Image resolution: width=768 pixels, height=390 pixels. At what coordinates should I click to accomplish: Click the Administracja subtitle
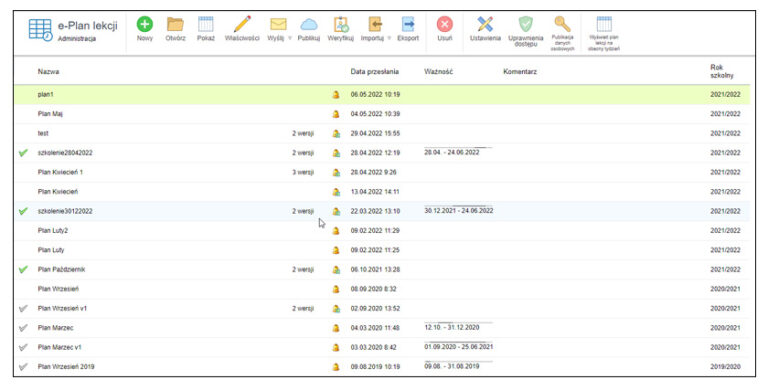point(77,39)
